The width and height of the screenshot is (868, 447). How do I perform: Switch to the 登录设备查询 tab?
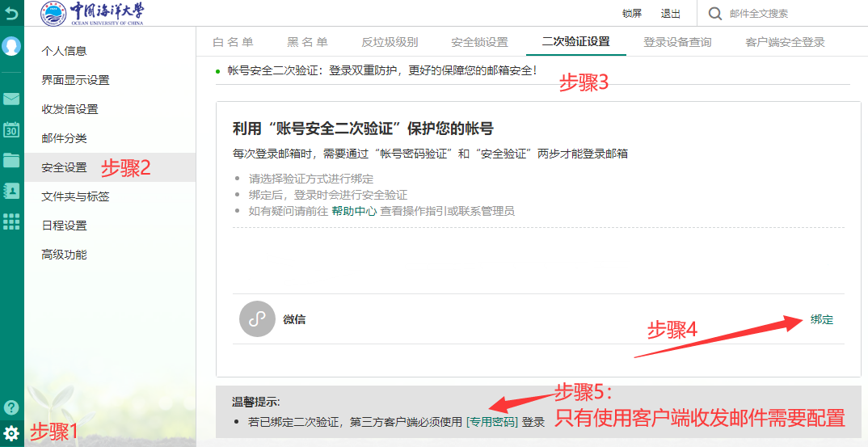(677, 42)
